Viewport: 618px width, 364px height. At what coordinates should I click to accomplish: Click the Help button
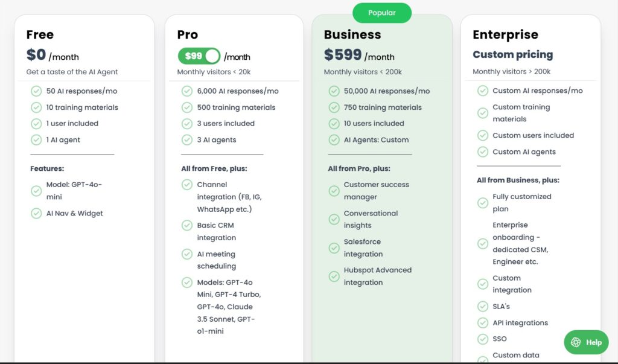[585, 342]
